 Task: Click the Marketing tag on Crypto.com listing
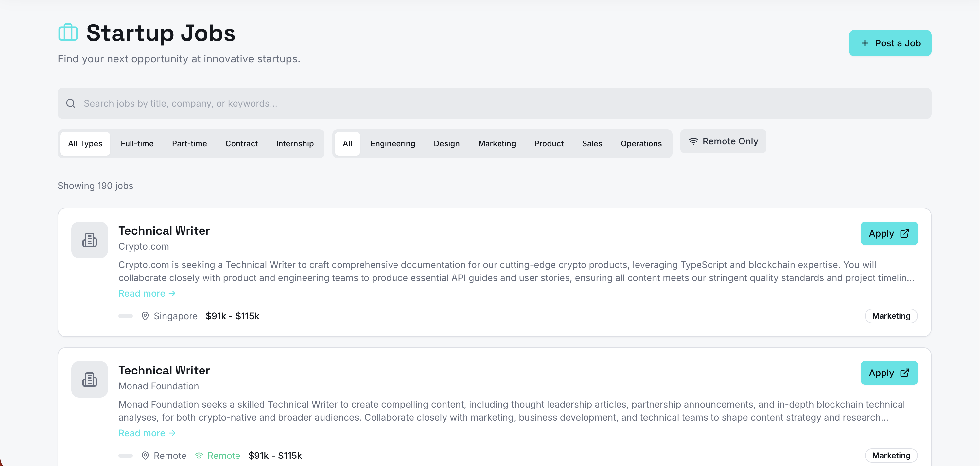(891, 316)
